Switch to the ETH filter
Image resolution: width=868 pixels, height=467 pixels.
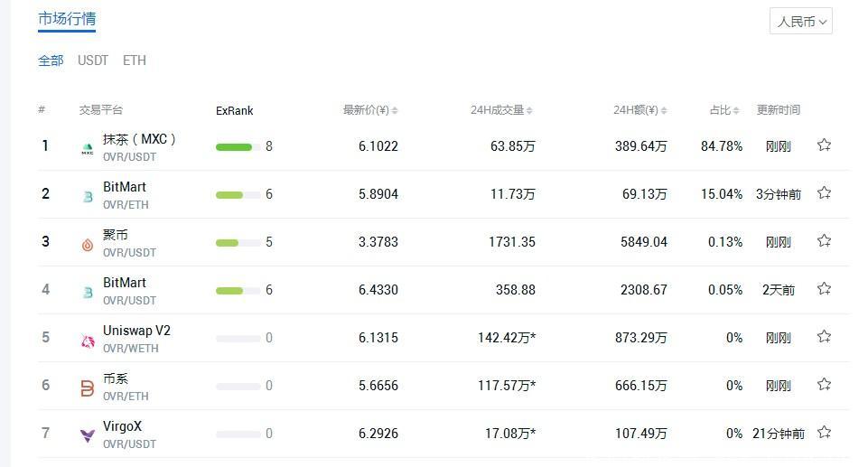pyautogui.click(x=135, y=61)
